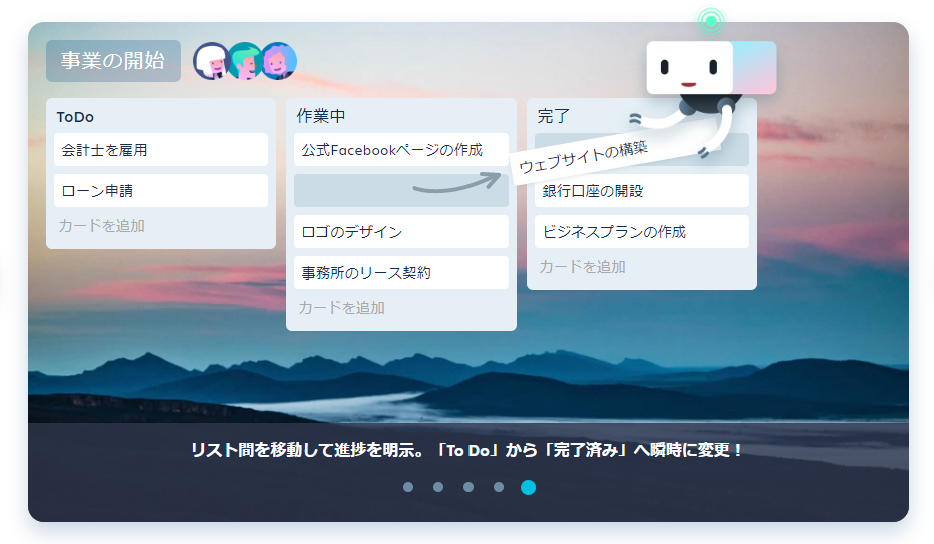Open the 事務所のリース契約 card
The width and height of the screenshot is (934, 544).
pyautogui.click(x=401, y=272)
